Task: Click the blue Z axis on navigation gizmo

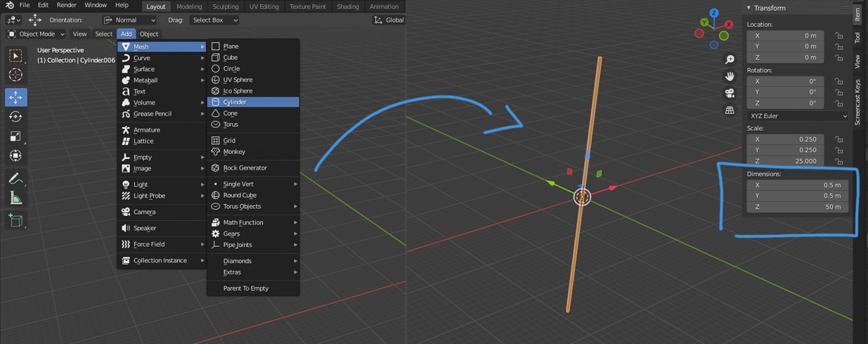Action: pyautogui.click(x=714, y=13)
